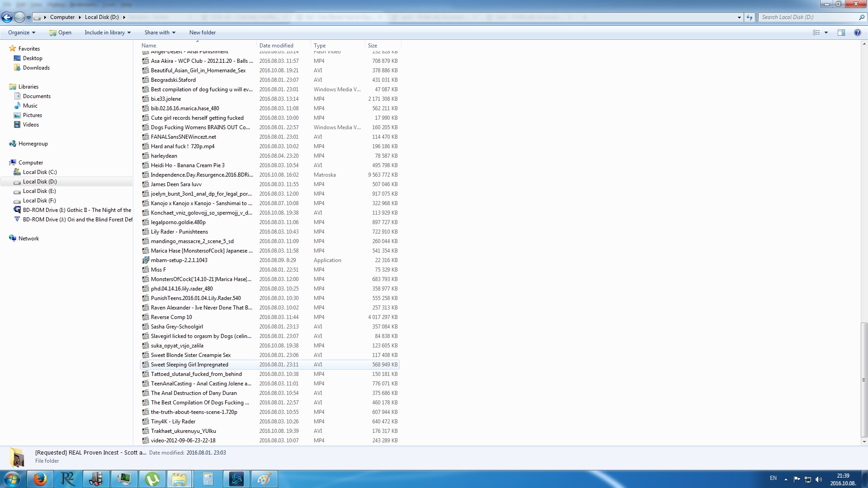Screen dimensions: 868x488
Task: Click the Search Local Disk (D:) field
Action: tap(808, 17)
